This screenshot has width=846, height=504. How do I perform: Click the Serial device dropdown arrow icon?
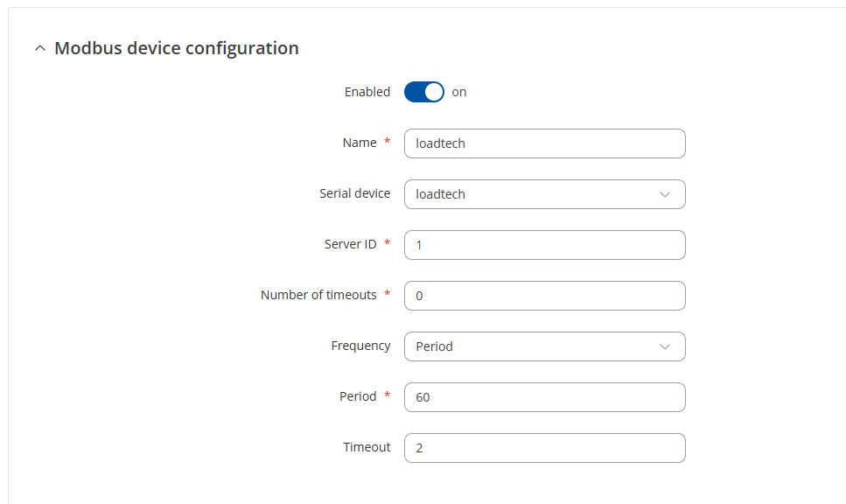pyautogui.click(x=665, y=194)
